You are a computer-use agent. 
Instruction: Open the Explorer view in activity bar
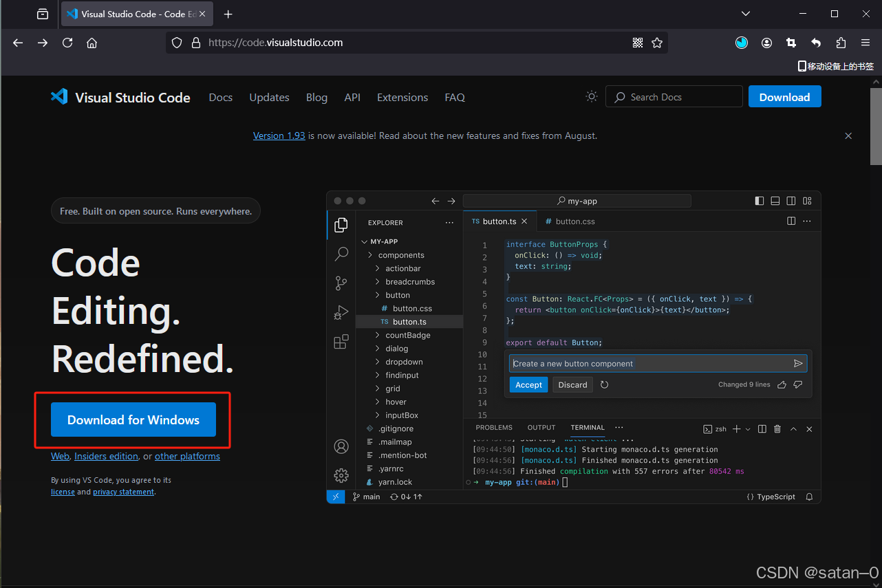point(341,225)
